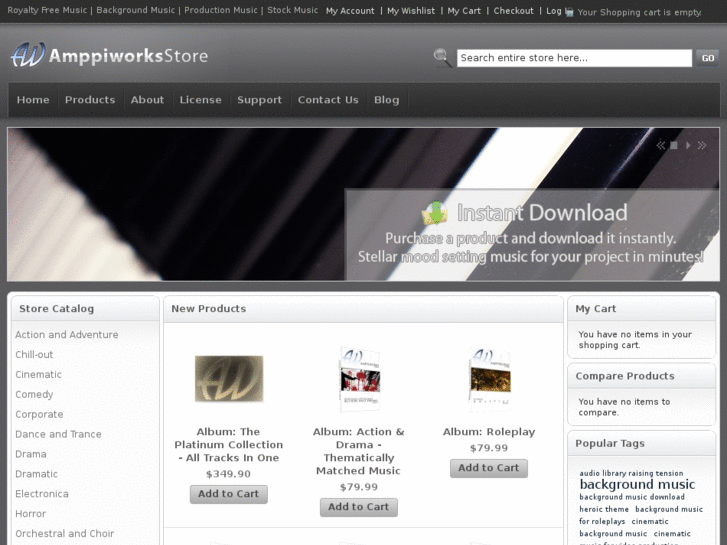
Task: Open the About page
Action: 147,100
